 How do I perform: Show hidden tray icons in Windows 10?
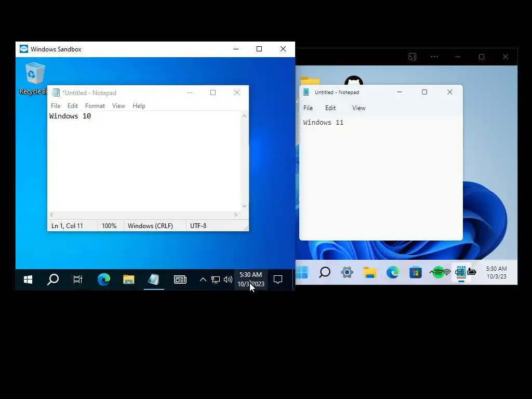click(x=203, y=280)
